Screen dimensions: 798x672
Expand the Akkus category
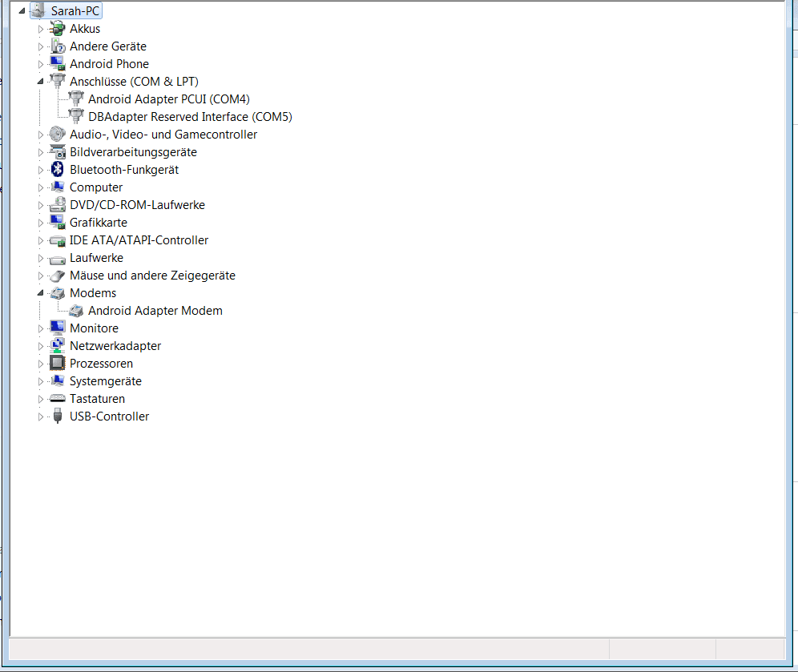click(41, 29)
